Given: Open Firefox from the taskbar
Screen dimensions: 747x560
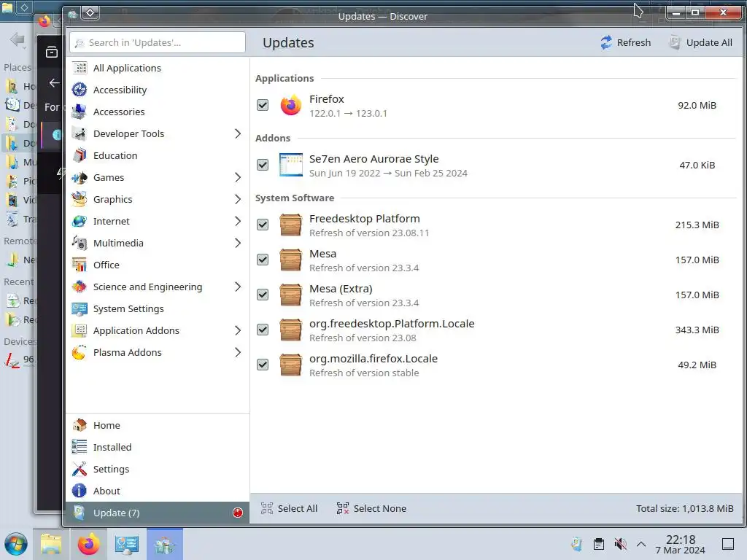Looking at the screenshot, I should click(88, 544).
